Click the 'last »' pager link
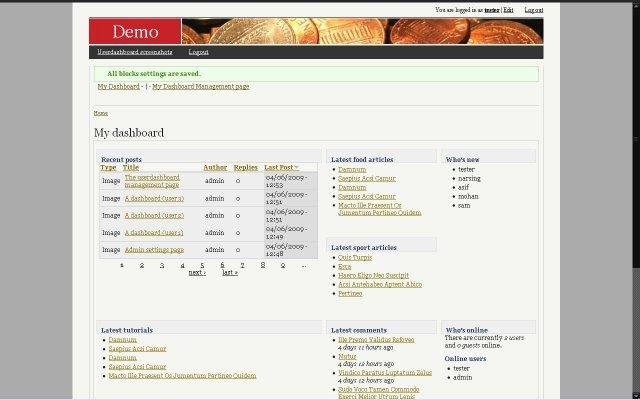 230,273
